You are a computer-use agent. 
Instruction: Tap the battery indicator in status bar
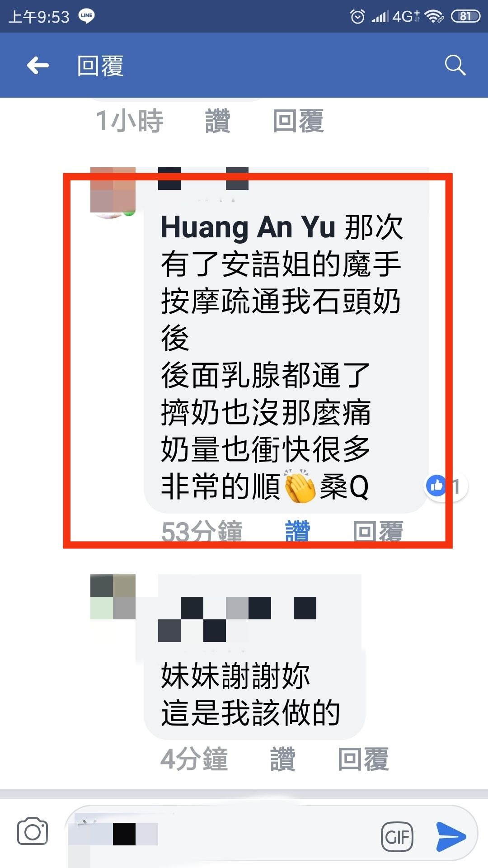click(x=465, y=17)
